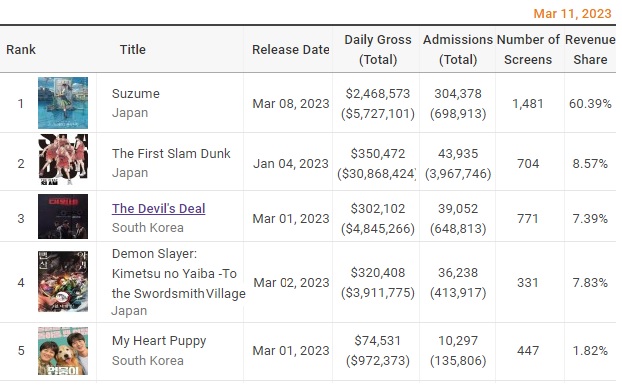Select the Daily Gross (Total) column header

pos(378,50)
